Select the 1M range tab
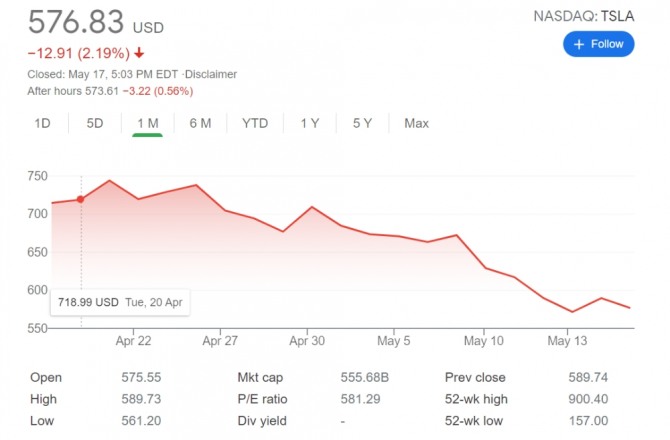Viewport: 670px width, 440px height. point(147,123)
